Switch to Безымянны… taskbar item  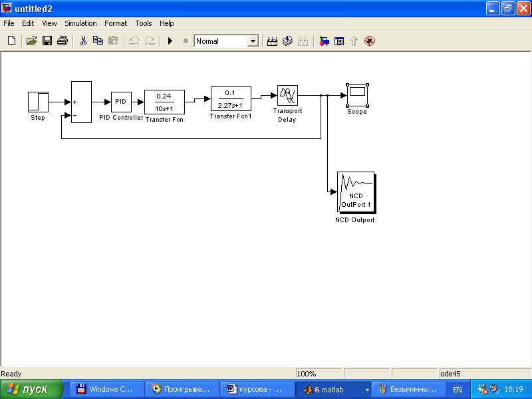[x=408, y=389]
